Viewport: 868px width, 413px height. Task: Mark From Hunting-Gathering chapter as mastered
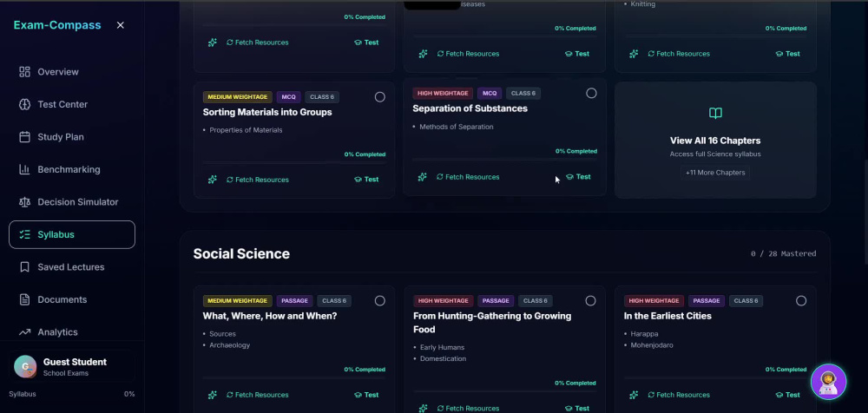(x=590, y=300)
